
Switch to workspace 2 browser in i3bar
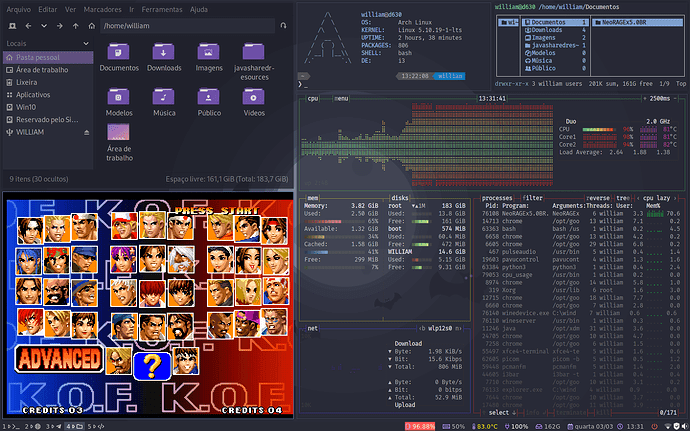tap(33, 426)
